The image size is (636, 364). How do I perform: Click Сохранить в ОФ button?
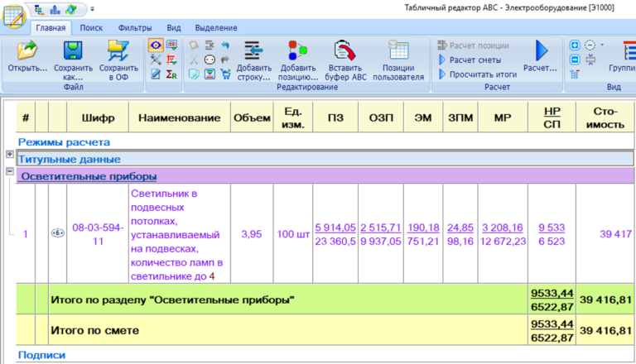118,60
